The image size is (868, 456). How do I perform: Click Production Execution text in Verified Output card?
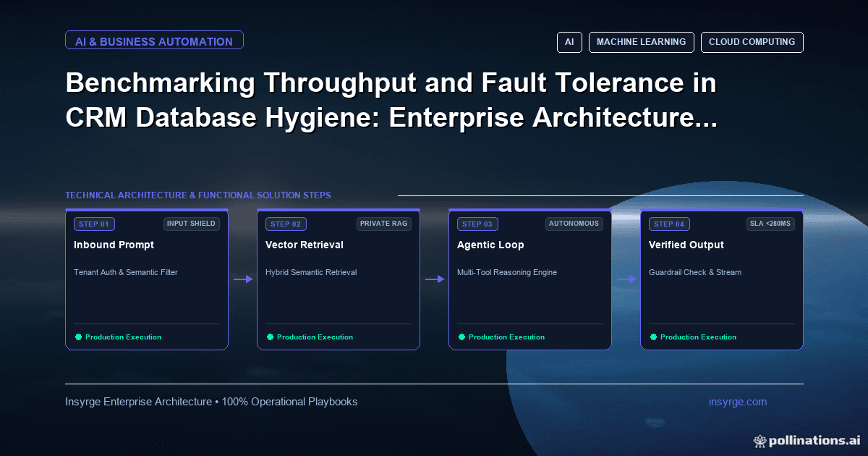698,337
